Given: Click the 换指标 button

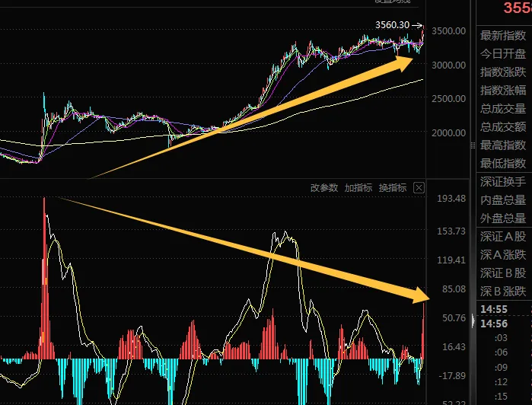Looking at the screenshot, I should coord(393,188).
